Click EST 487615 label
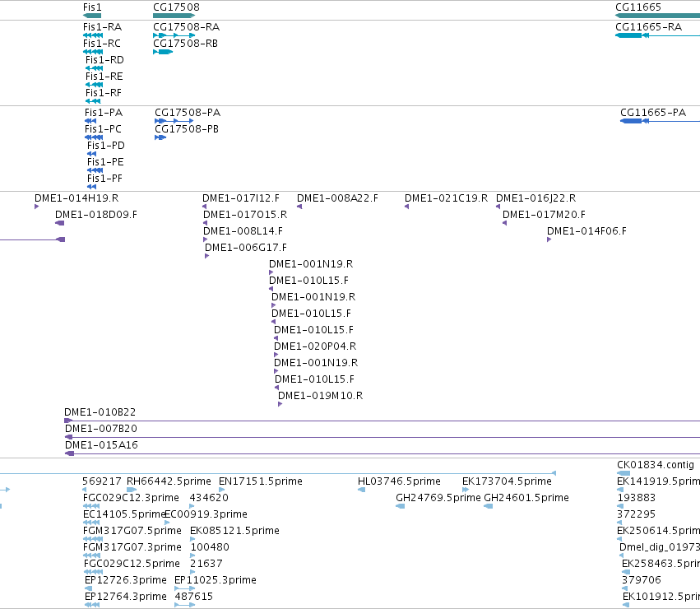This screenshot has height=609, width=700. point(194,597)
